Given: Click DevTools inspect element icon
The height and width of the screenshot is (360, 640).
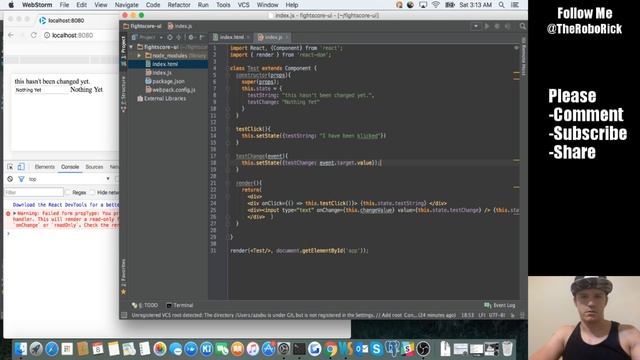Looking at the screenshot, I should point(10,167).
